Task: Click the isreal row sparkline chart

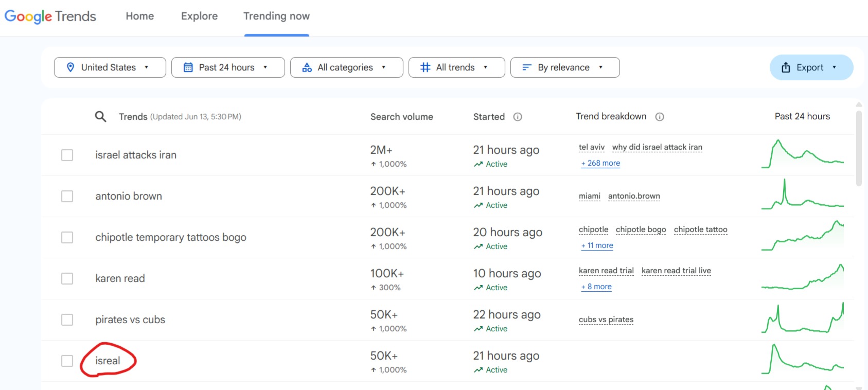Action: (x=803, y=359)
